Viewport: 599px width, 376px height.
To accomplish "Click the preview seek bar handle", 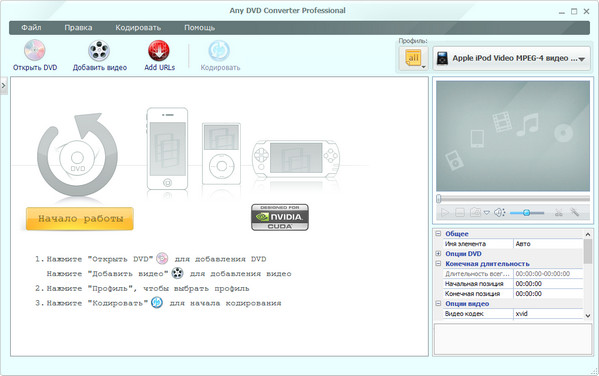I will [439, 198].
